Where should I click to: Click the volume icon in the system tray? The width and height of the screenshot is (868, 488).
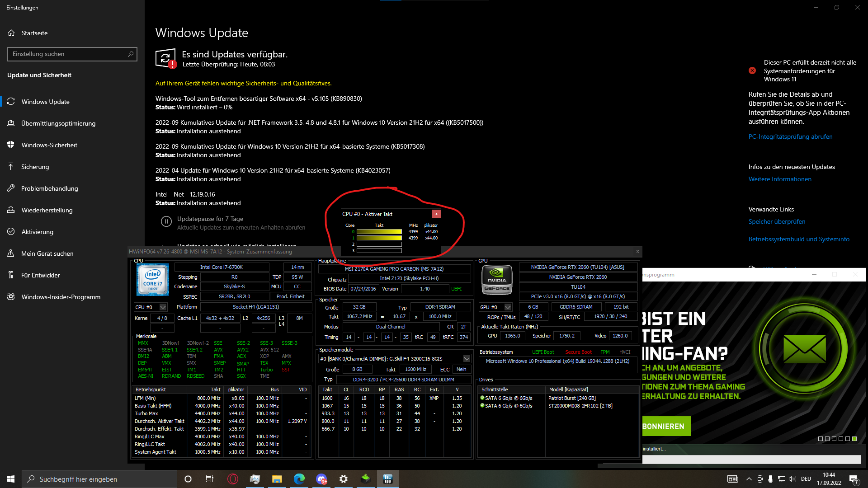(x=792, y=479)
